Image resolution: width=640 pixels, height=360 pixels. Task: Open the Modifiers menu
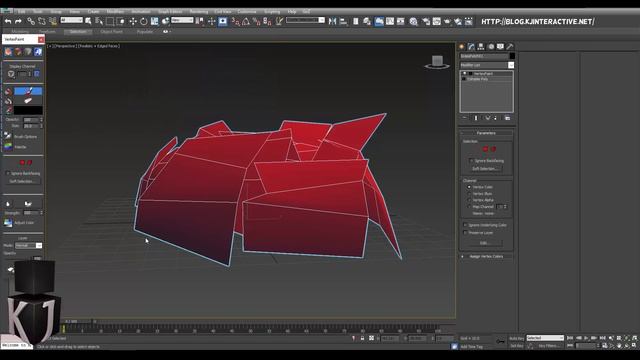click(115, 12)
